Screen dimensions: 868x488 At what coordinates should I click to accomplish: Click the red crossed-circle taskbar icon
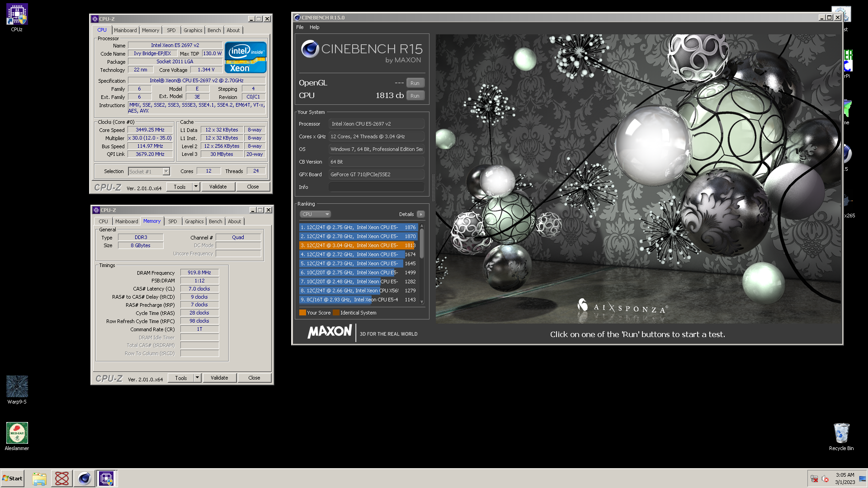coord(62,479)
